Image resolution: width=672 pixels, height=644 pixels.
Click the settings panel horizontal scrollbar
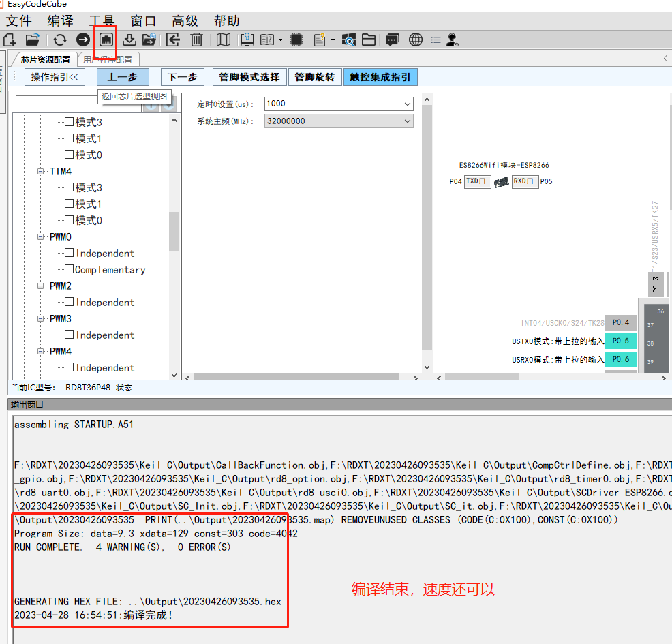[x=296, y=377]
